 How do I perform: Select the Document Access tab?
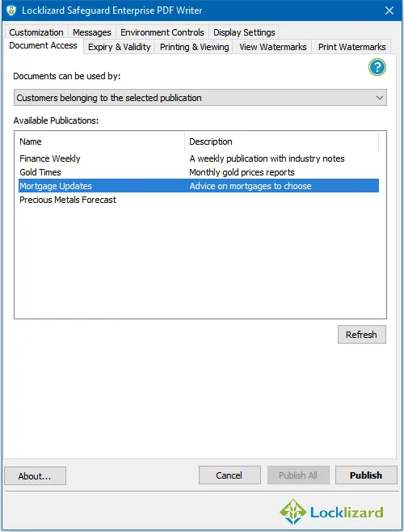click(x=43, y=45)
